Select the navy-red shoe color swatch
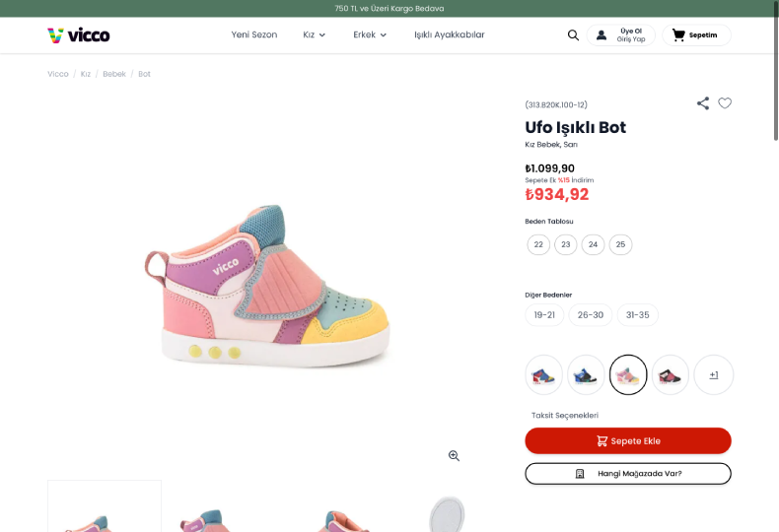This screenshot has width=779, height=532. 544,374
